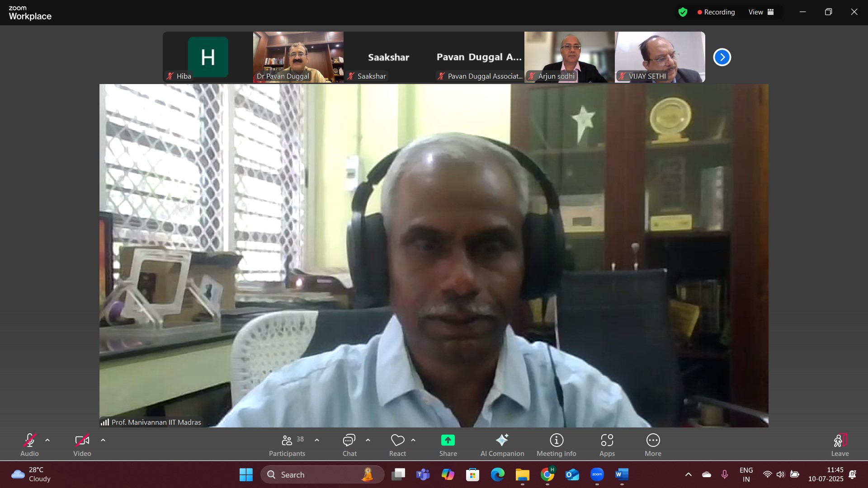Select Saakshar's participant tile

click(389, 57)
